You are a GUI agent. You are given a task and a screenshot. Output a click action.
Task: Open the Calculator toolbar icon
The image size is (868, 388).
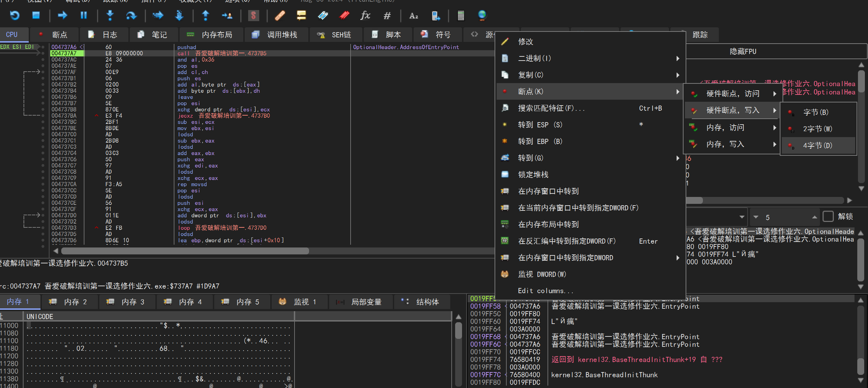click(461, 15)
